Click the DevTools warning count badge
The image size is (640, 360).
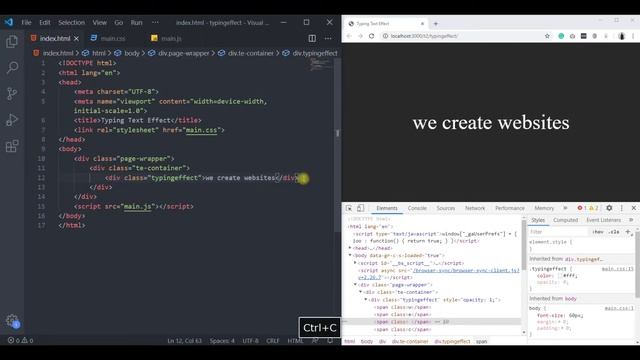click(x=593, y=208)
